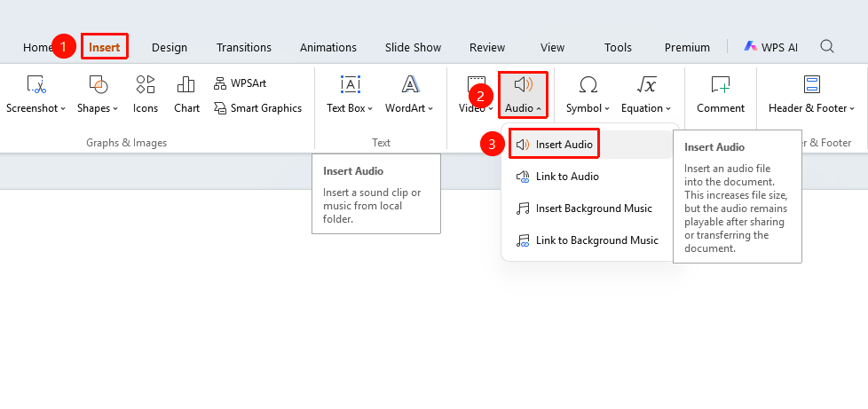Image resolution: width=868 pixels, height=409 pixels.
Task: Click the Screenshot scissors icon
Action: pyautogui.click(x=36, y=84)
